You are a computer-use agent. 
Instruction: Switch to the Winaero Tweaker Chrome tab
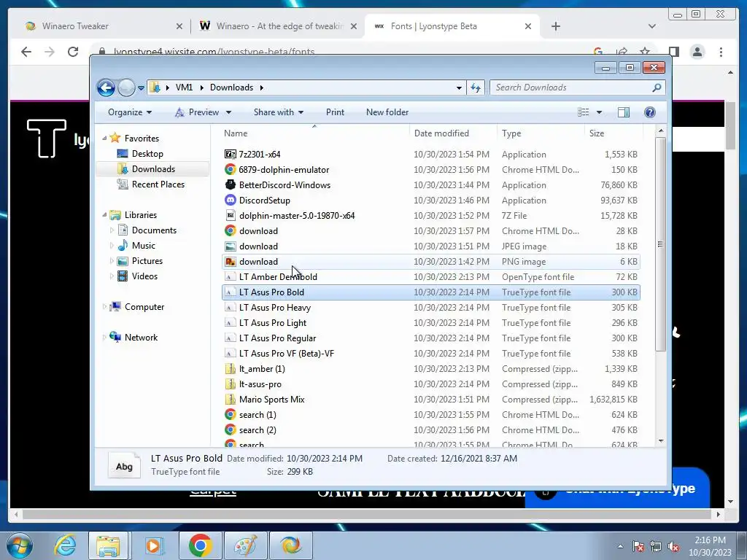(x=104, y=26)
